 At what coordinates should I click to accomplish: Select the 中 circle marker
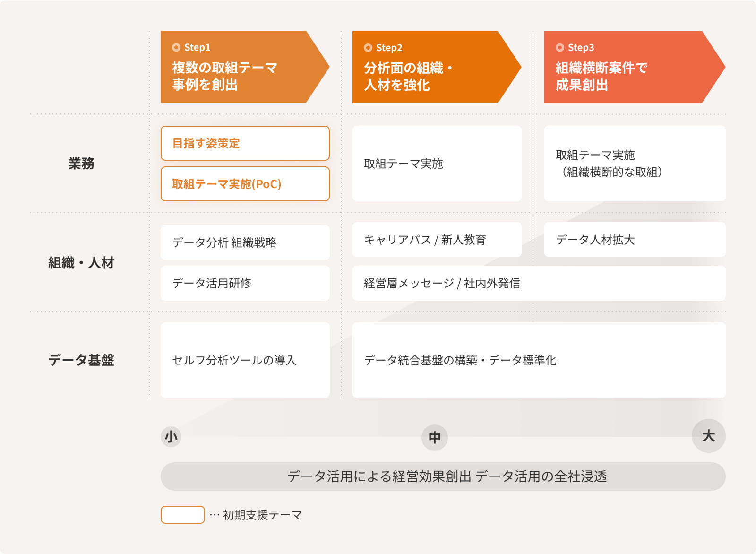click(435, 437)
